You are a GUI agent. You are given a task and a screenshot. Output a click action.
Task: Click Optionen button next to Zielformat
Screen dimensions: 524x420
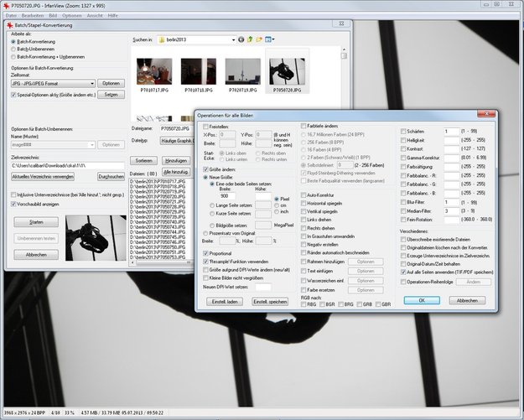(x=111, y=83)
